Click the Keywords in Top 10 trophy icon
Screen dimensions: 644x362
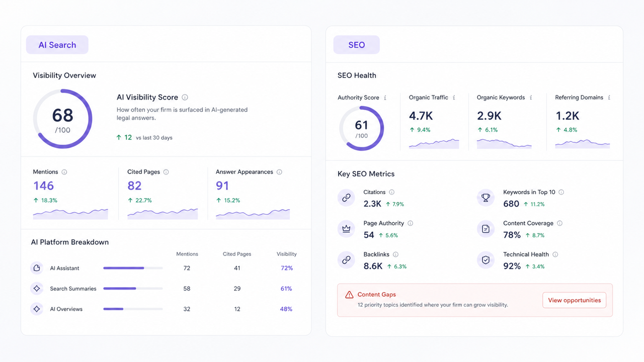[x=486, y=198]
